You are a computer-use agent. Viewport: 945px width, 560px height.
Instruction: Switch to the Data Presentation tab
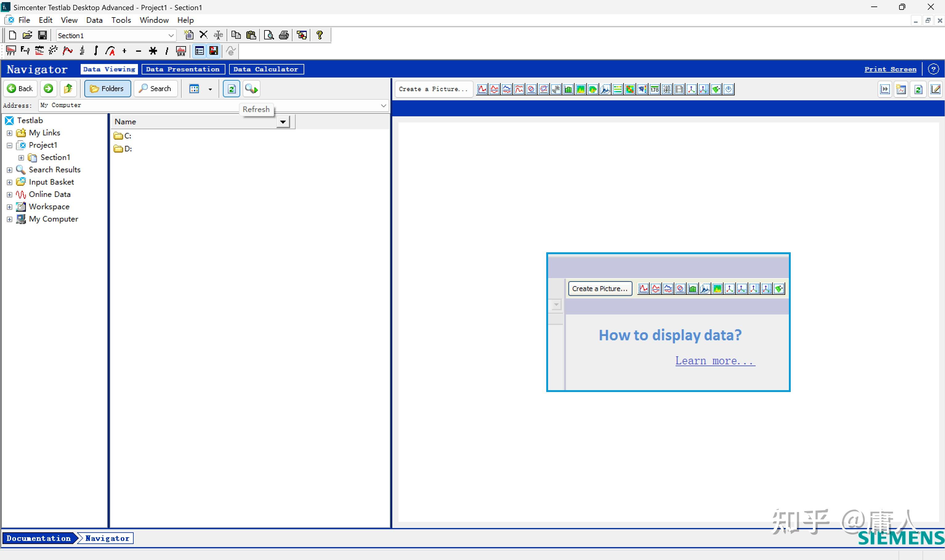183,69
